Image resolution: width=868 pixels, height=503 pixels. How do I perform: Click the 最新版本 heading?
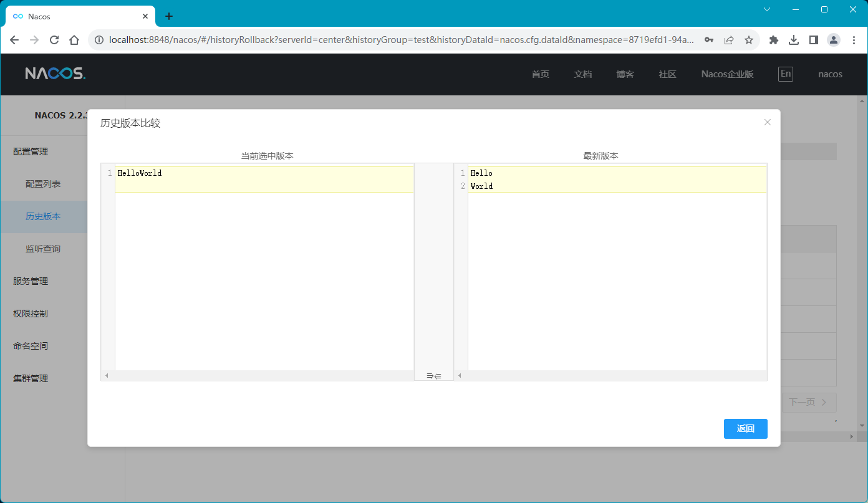point(600,156)
